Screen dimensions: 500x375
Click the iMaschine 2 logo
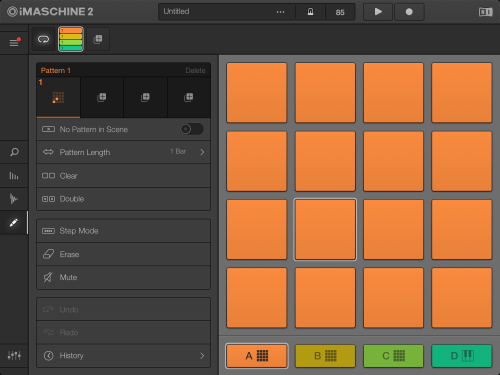tap(50, 12)
